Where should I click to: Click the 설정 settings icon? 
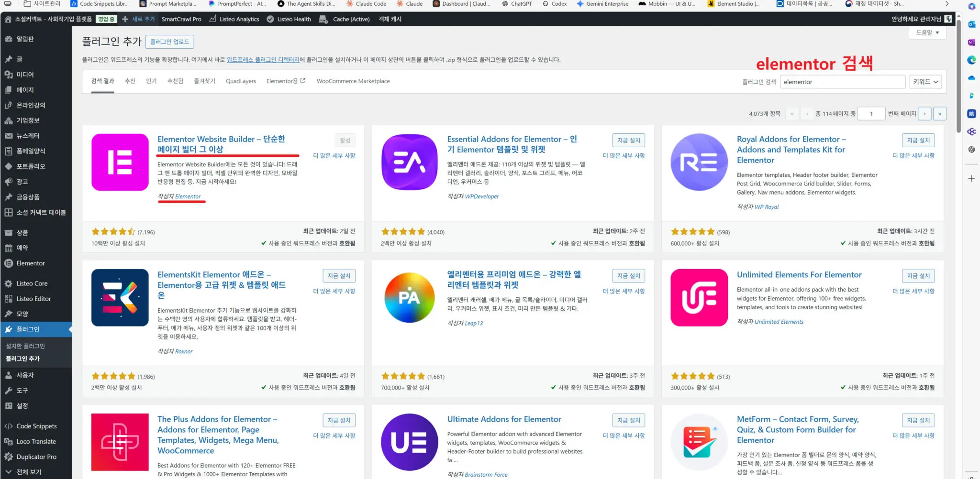[9, 406]
